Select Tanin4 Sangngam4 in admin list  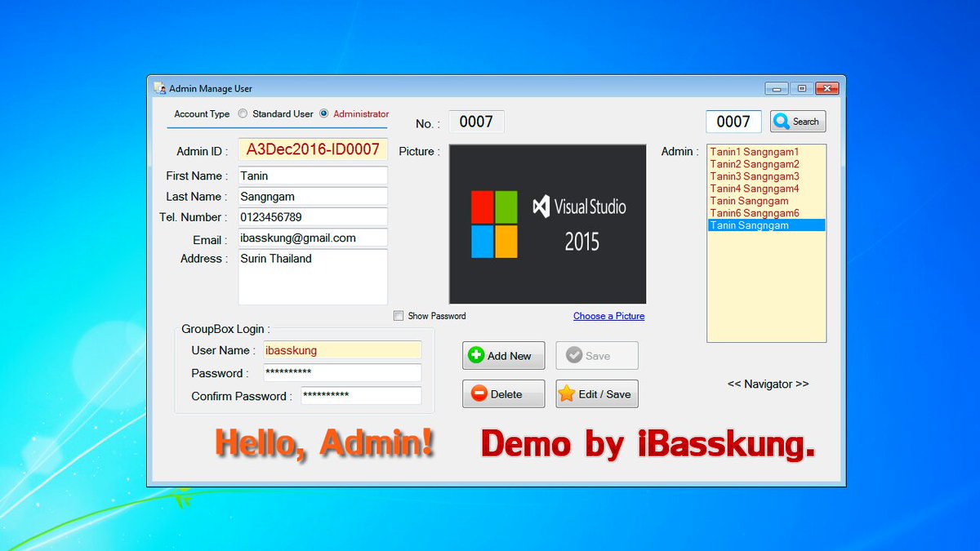pos(766,189)
